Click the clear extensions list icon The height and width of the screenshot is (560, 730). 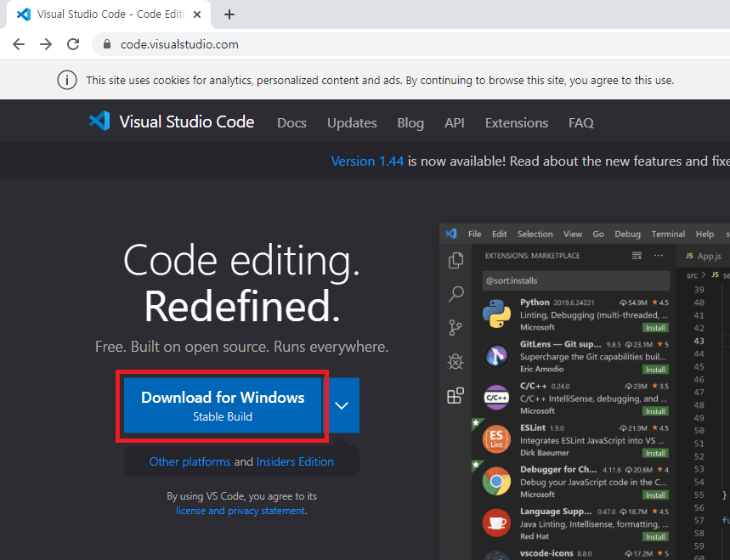click(x=637, y=256)
